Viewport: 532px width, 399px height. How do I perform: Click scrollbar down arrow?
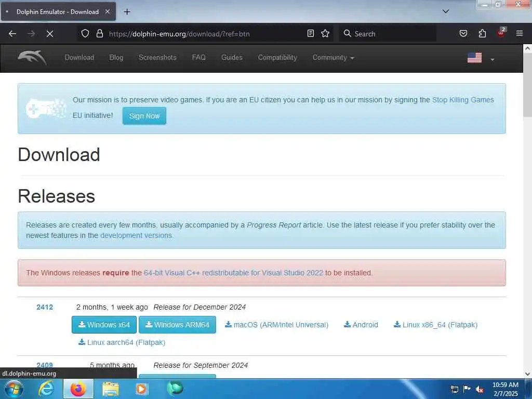click(527, 374)
